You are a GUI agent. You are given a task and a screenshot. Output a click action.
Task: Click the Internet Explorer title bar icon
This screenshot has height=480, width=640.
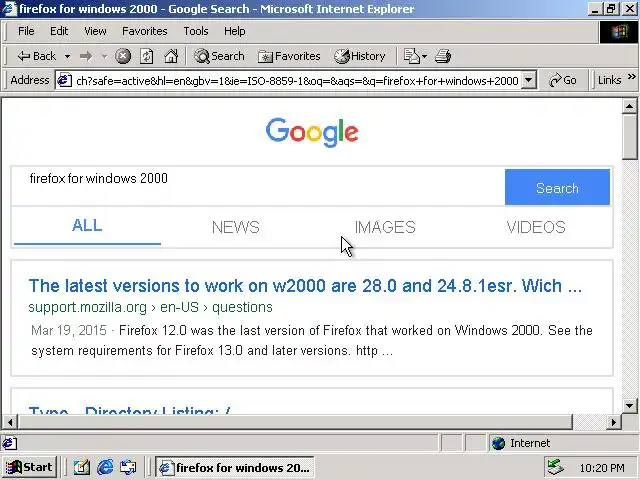point(9,9)
